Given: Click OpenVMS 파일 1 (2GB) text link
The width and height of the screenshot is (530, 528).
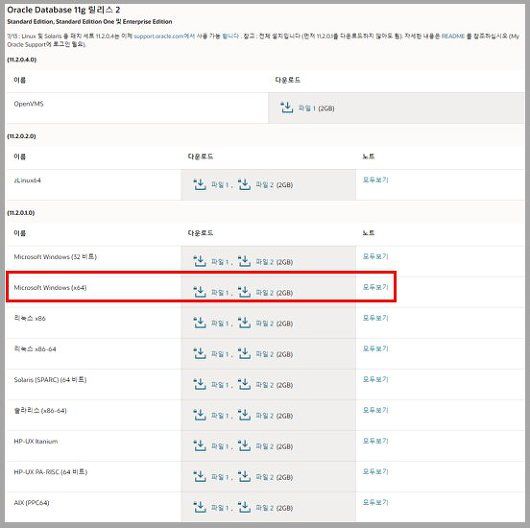Looking at the screenshot, I should pos(316,109).
